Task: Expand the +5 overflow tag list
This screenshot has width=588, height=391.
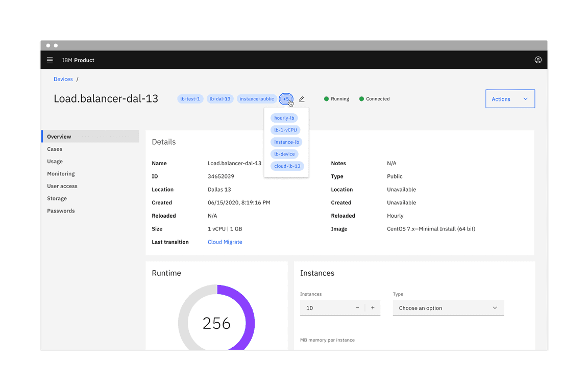Action: click(286, 98)
